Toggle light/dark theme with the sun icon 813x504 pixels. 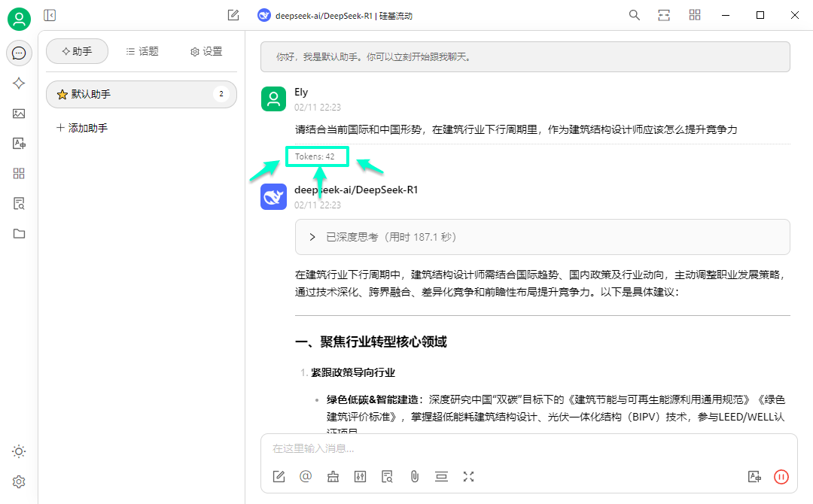(19, 451)
